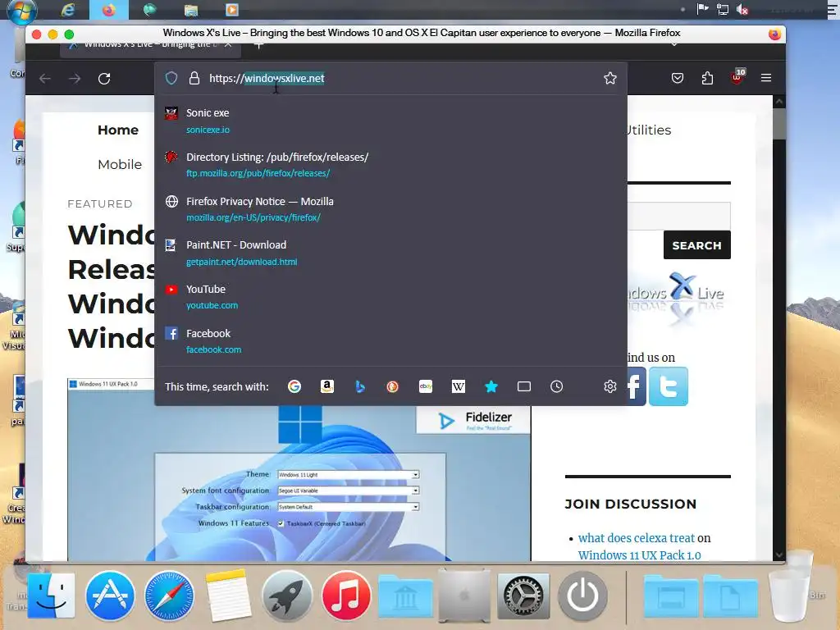This screenshot has width=840, height=630.
Task: Click the Fidelizer advertisement banner
Action: 473,420
